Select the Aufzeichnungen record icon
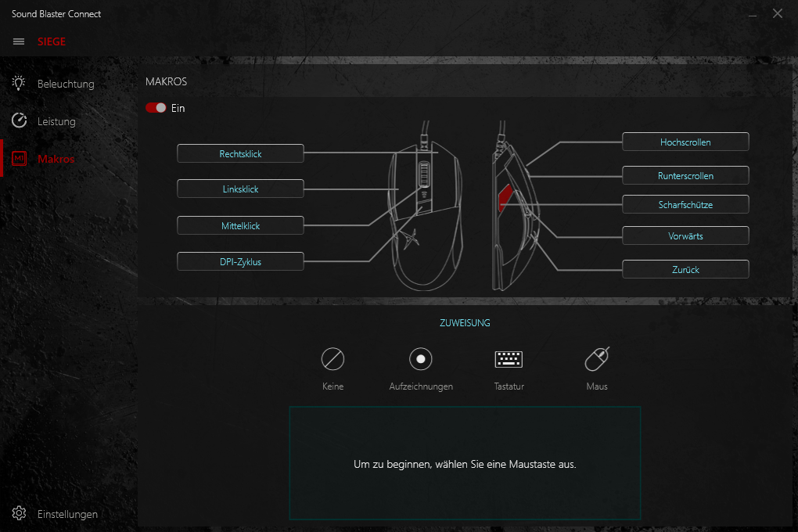798x532 pixels. (421, 359)
